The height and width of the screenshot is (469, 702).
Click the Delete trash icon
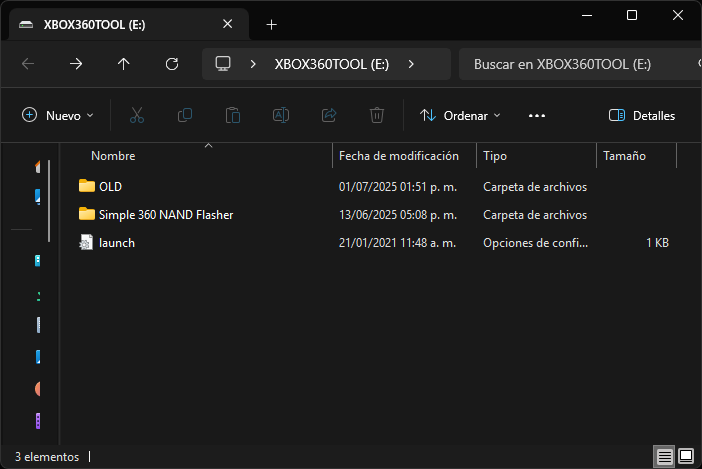[x=377, y=115]
